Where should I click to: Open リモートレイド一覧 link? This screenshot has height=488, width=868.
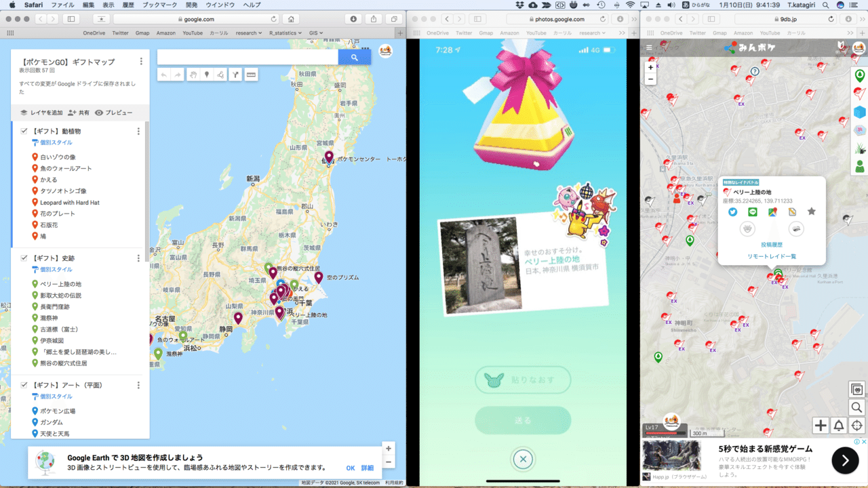(772, 257)
